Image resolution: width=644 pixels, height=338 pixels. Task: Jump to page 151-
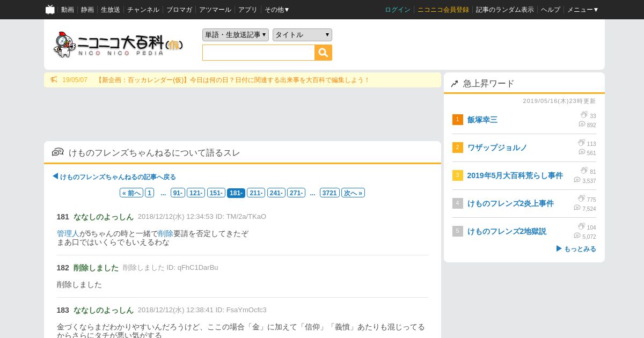pyautogui.click(x=216, y=193)
